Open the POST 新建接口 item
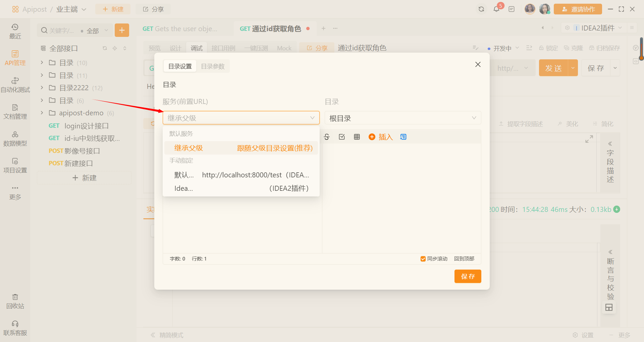Image resolution: width=644 pixels, height=342 pixels. pos(71,163)
